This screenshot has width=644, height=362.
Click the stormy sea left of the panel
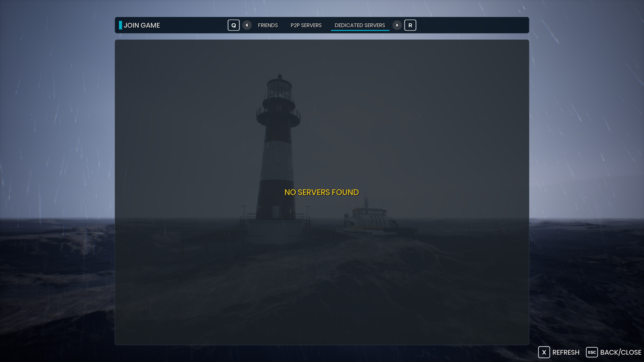(x=55, y=264)
